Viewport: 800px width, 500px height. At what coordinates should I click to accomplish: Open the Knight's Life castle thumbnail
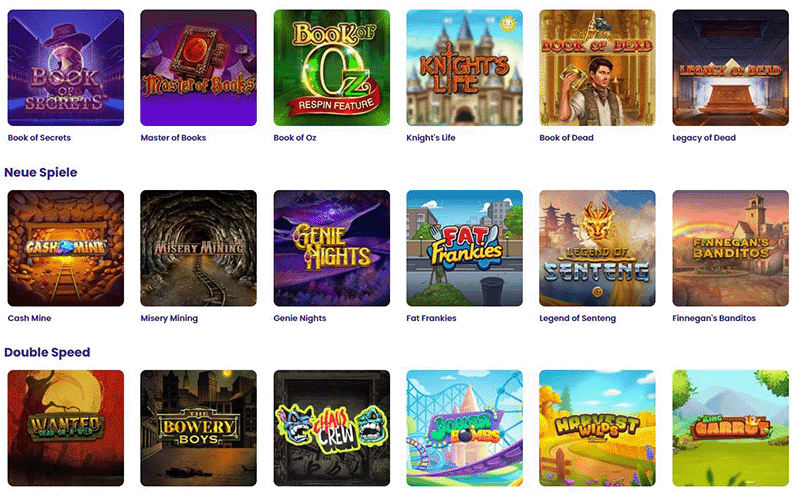[x=464, y=67]
